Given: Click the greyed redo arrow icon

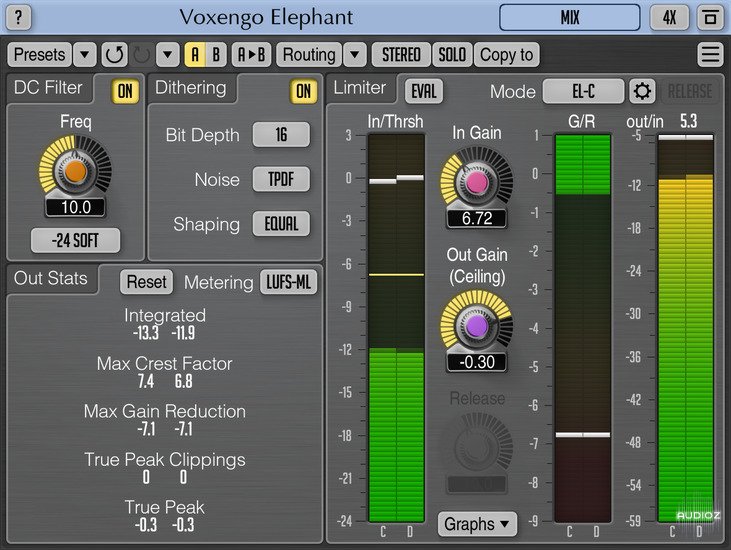Looking at the screenshot, I should coord(142,55).
